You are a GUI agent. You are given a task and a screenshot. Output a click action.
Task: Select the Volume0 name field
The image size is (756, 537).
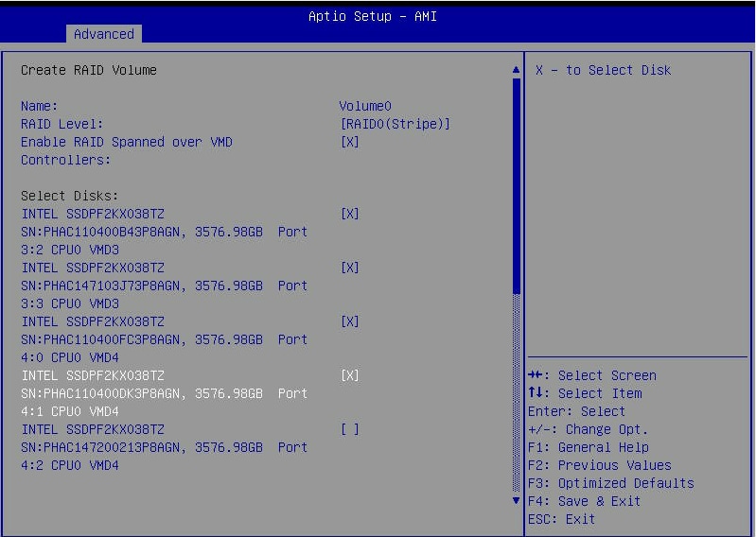point(364,106)
